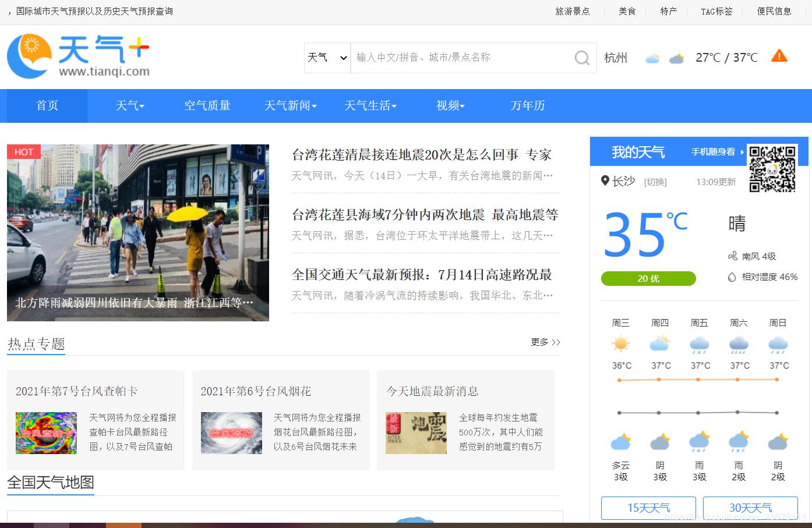Click the 天气+ site logo
The height and width of the screenshot is (528, 812).
(79, 55)
